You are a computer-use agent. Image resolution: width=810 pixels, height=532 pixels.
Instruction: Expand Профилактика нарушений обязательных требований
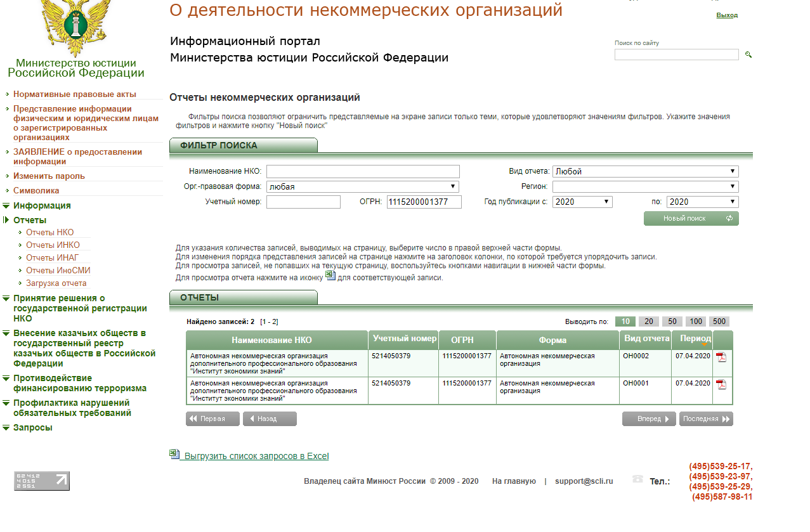(72, 408)
